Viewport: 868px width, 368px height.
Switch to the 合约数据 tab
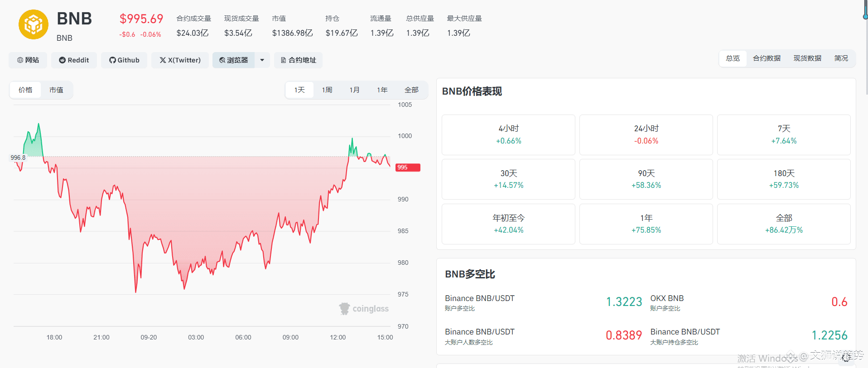[767, 58]
